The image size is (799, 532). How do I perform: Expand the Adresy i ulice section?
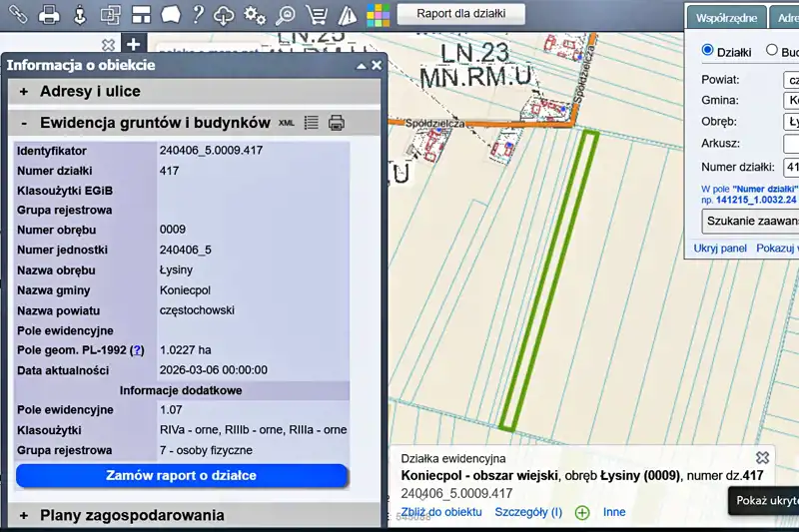(x=24, y=92)
